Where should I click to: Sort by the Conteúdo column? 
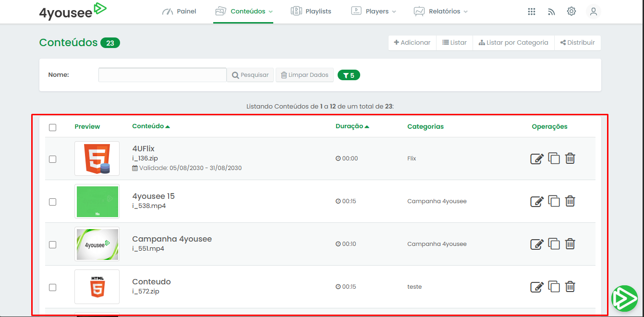click(x=151, y=126)
